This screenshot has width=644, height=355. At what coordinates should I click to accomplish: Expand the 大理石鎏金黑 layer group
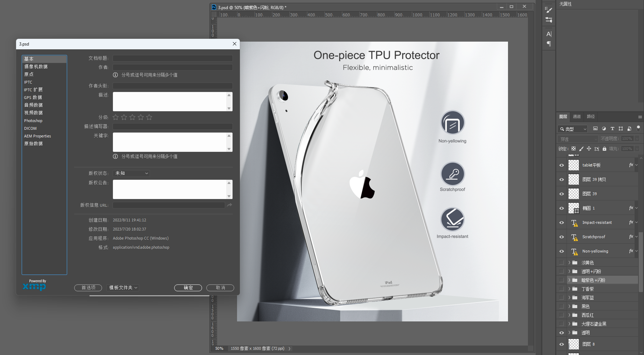click(x=569, y=324)
